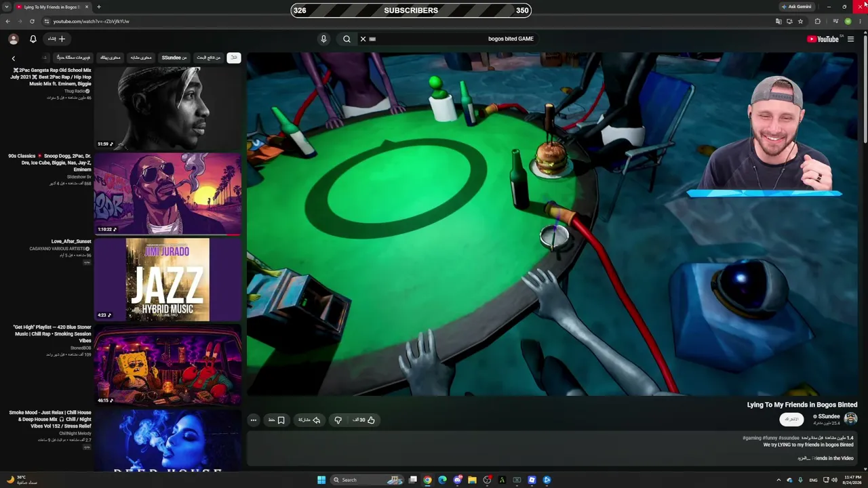
Task: Open more actions three-dot menu under video
Action: (x=254, y=420)
